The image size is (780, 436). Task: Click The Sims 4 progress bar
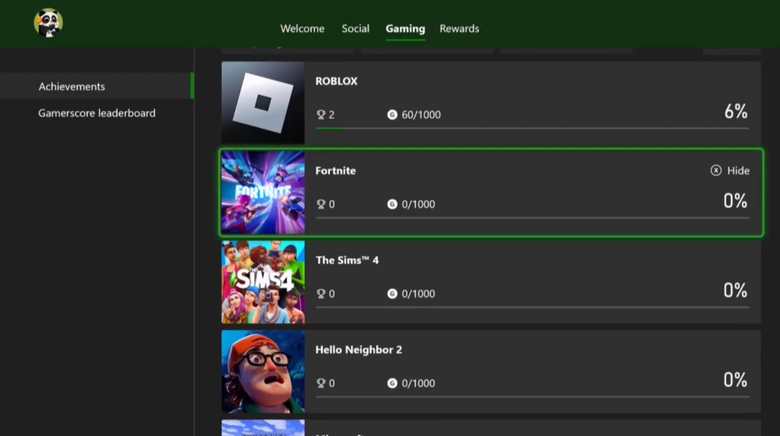point(532,308)
